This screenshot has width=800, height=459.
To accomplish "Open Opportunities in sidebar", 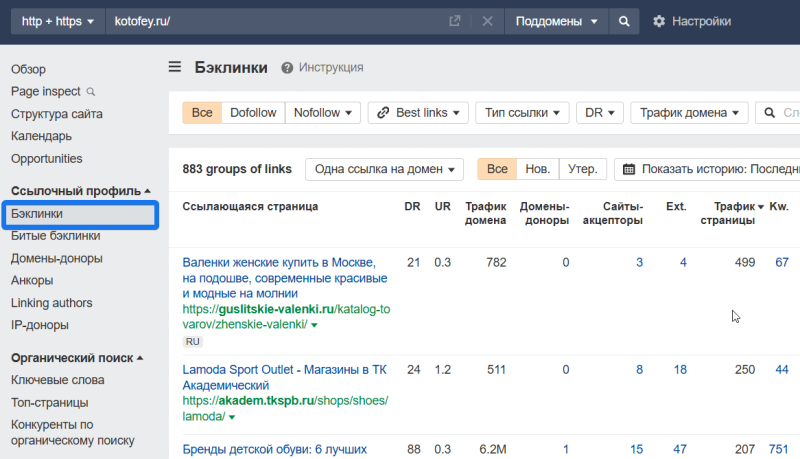I will (46, 159).
